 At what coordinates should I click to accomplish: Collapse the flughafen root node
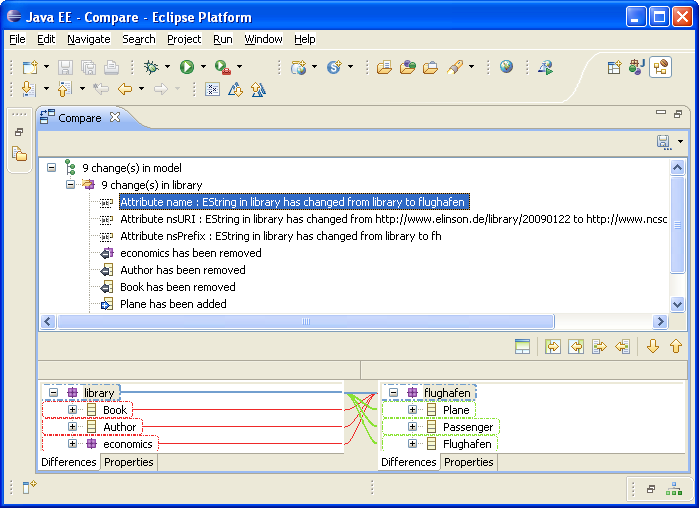(393, 393)
